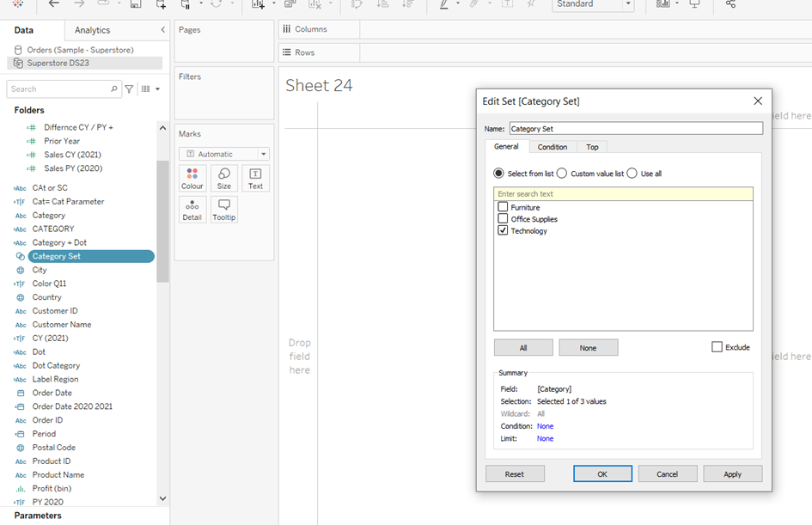
Task: Open the Top tab in Edit Set
Action: 592,147
